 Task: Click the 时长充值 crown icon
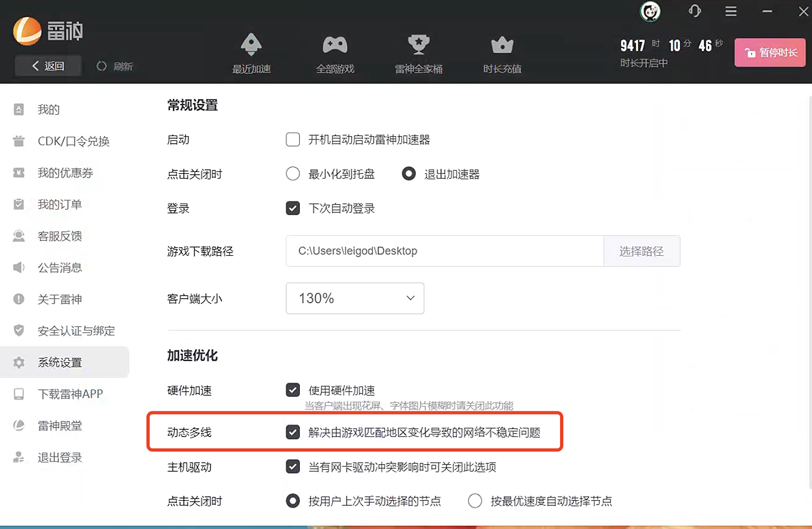tap(502, 45)
